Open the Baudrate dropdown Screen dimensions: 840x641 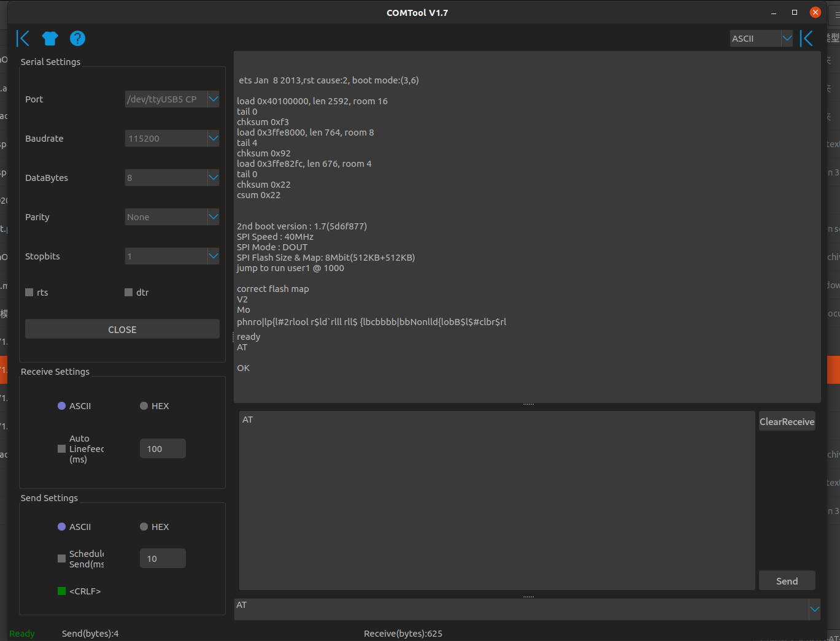pos(172,138)
